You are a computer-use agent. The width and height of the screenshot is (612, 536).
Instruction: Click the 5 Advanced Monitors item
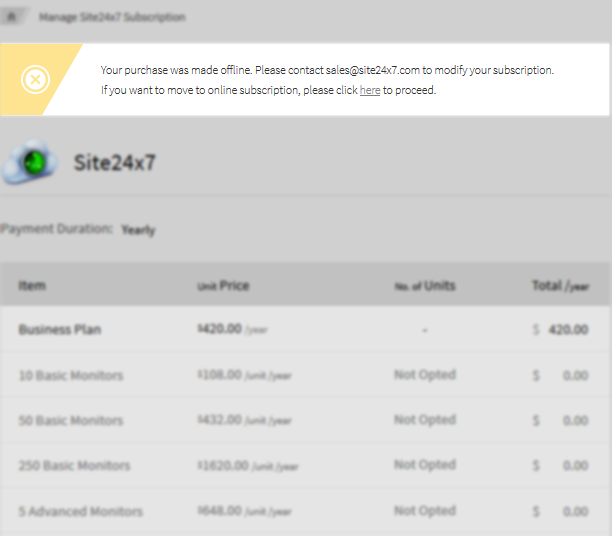(80, 512)
